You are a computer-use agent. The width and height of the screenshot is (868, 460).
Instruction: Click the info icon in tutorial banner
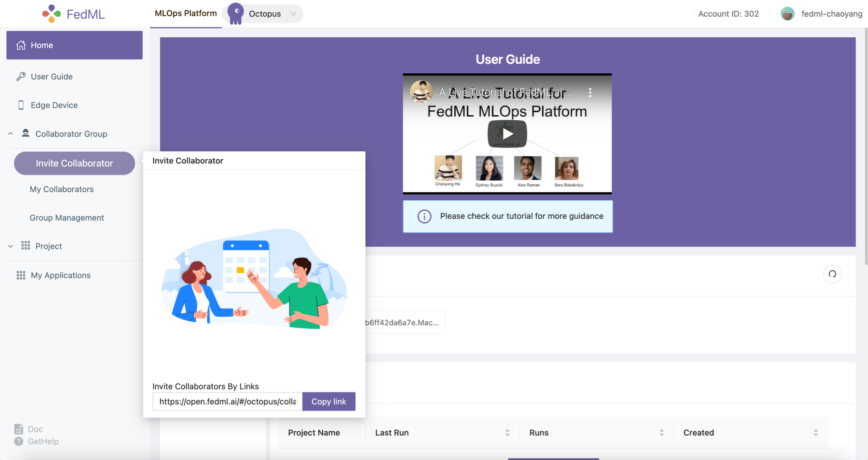(424, 216)
